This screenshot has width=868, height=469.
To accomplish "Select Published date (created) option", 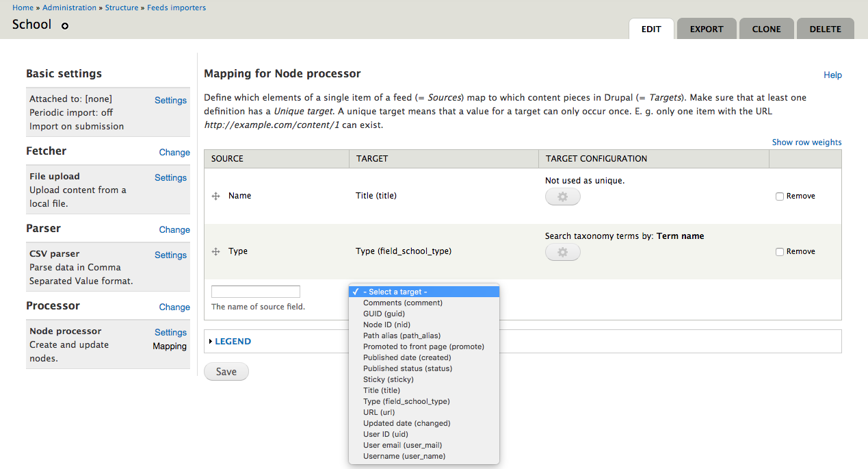I will tap(424, 357).
